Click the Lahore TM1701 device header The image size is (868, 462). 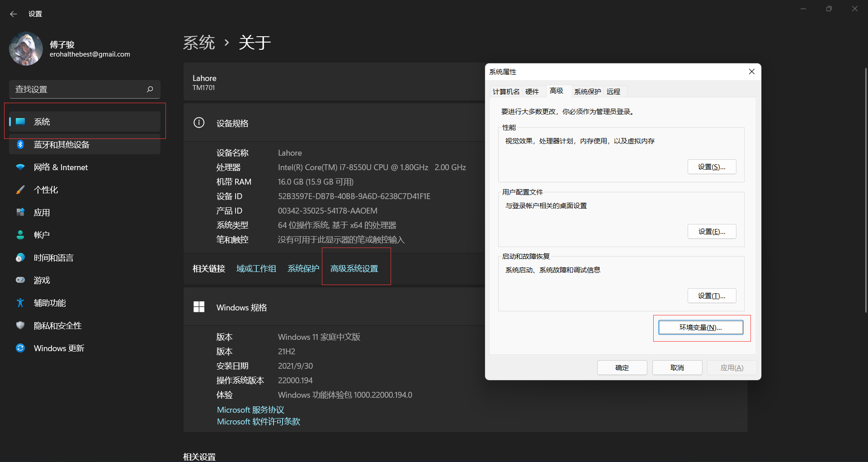pos(204,82)
